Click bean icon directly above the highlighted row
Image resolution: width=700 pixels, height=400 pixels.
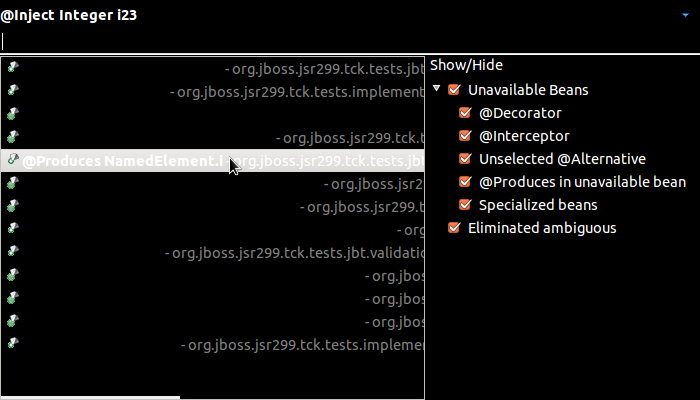tap(12, 137)
